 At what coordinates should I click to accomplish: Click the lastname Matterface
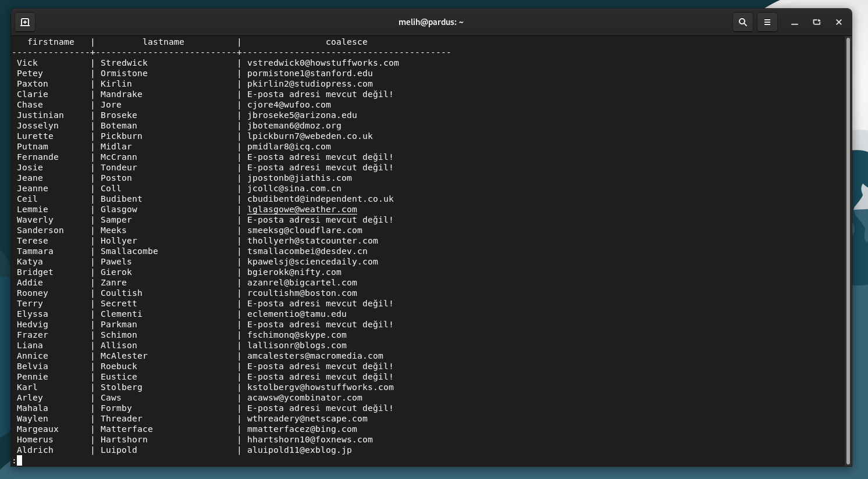click(x=127, y=429)
